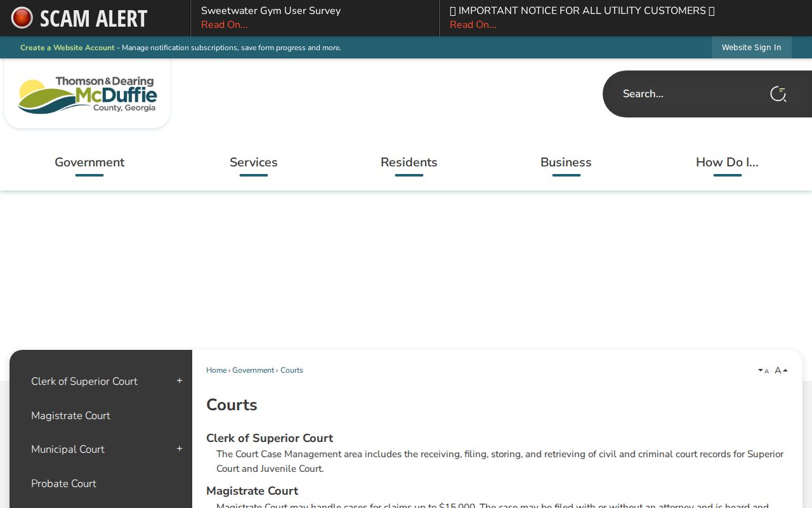Click the Important Notice for Utility Customers headline
This screenshot has height=508, width=812.
point(582,11)
